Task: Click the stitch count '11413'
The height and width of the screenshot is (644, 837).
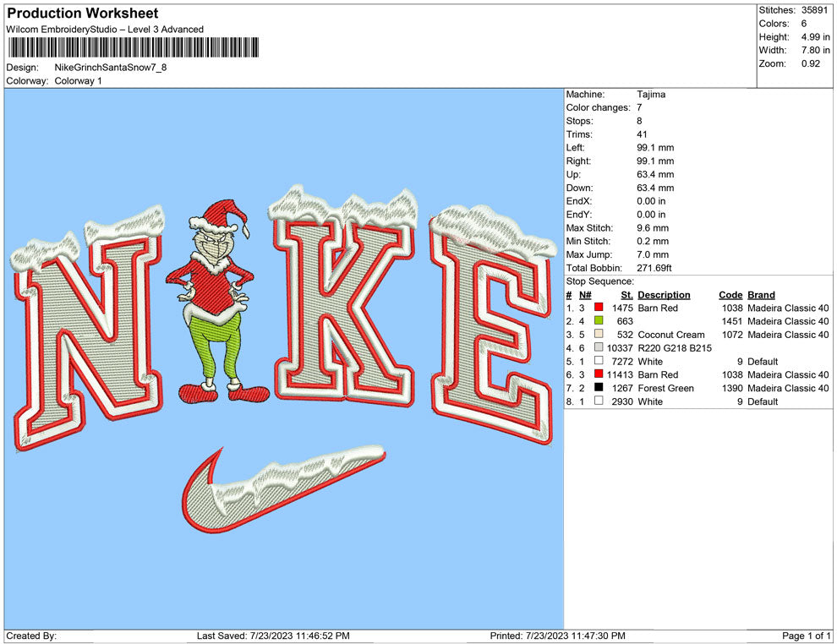Action: [620, 374]
